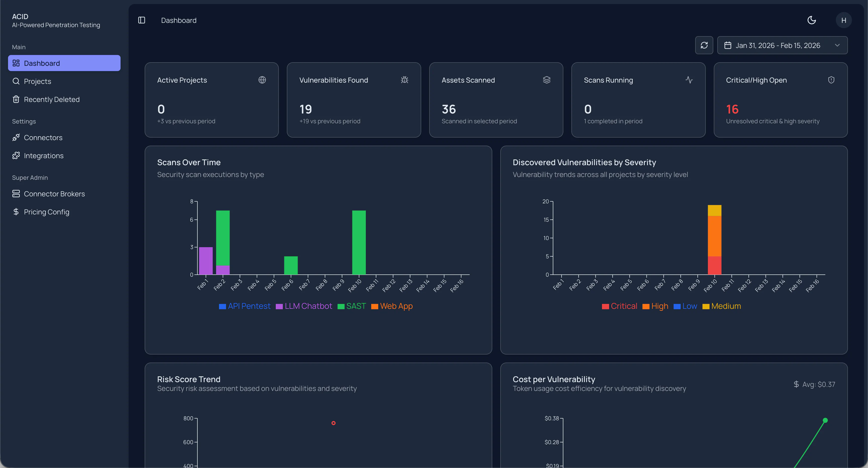This screenshot has height=468, width=868.
Task: Toggle High severity legend entry
Action: click(655, 306)
